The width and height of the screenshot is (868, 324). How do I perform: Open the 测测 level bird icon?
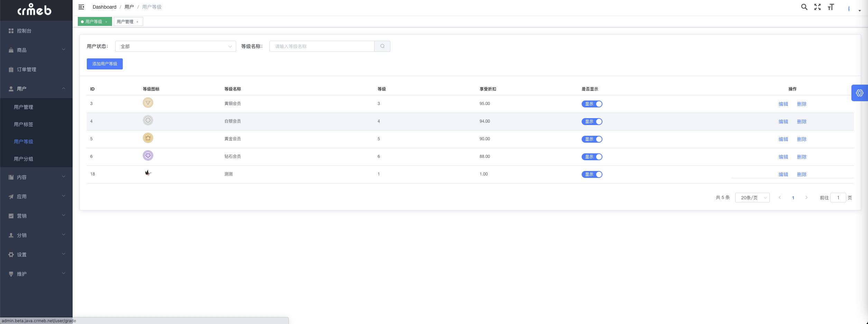(148, 173)
